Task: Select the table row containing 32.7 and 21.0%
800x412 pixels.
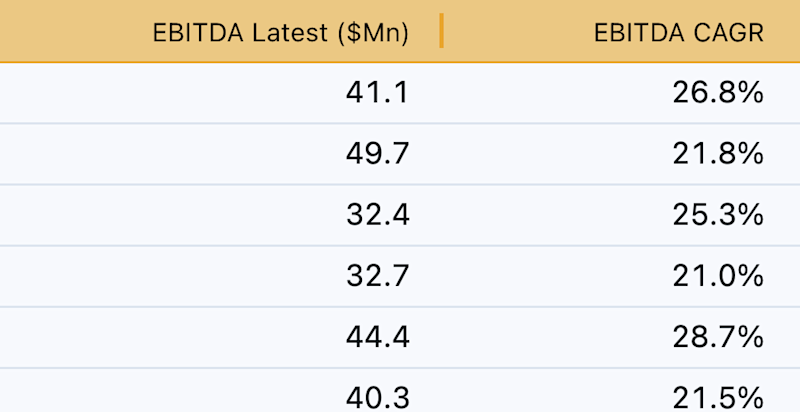Action: 400,276
